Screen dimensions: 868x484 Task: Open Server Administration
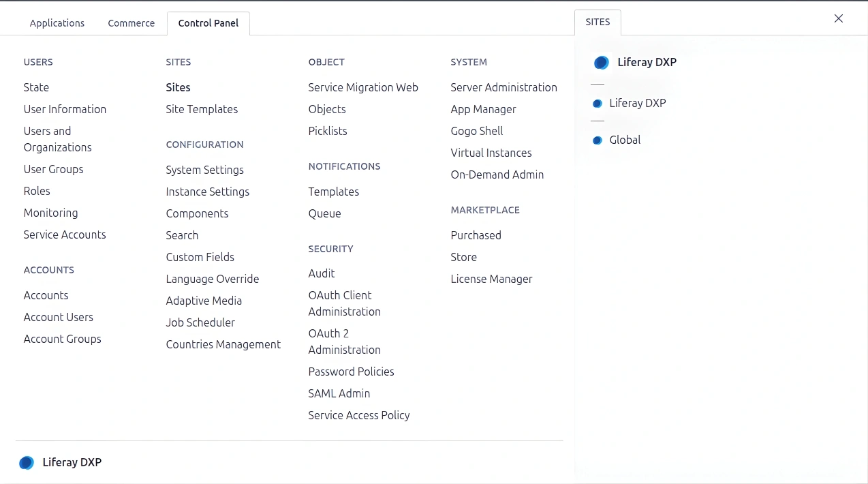click(x=503, y=87)
